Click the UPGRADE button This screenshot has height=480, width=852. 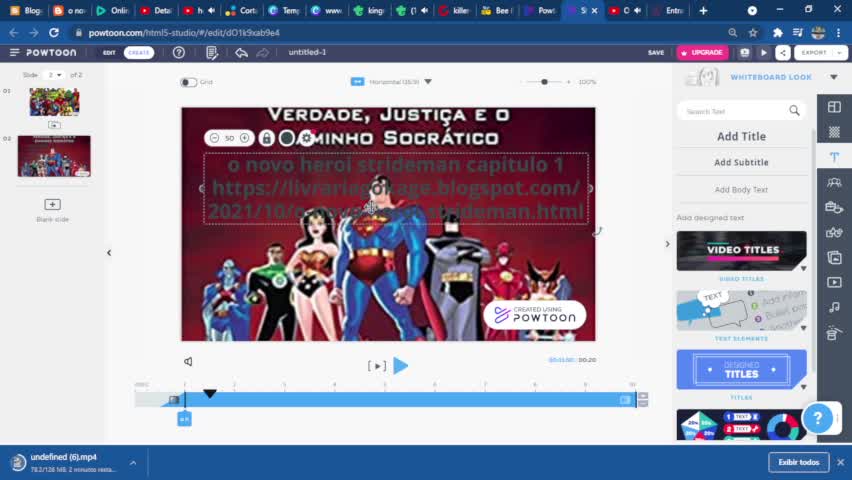[702, 53]
